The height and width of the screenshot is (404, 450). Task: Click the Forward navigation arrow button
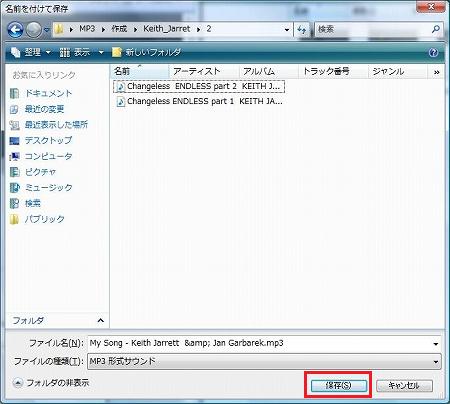click(x=34, y=30)
